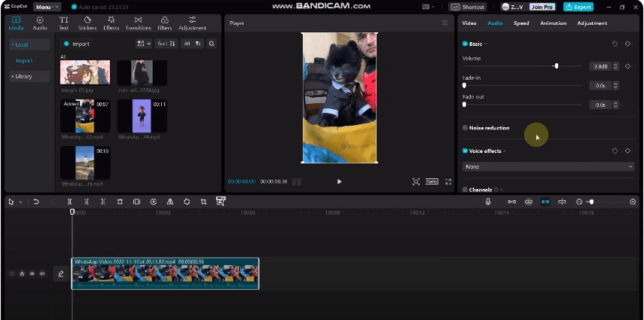Click the Mirror flip tool

(x=170, y=202)
